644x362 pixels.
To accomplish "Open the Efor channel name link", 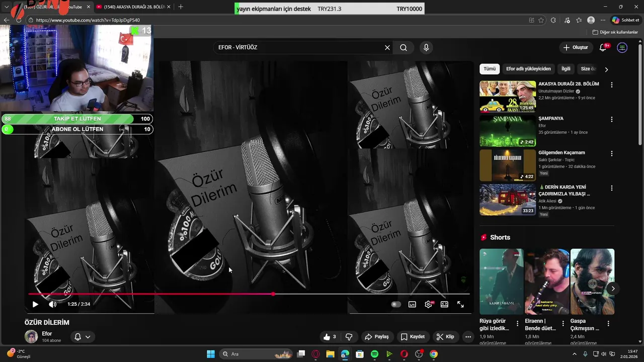I will click(x=47, y=334).
